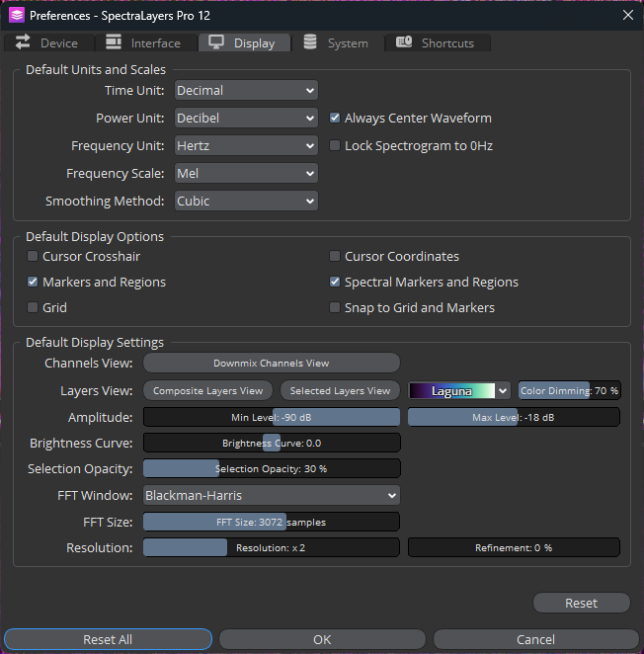The height and width of the screenshot is (654, 644).
Task: Click the SpectraLayers app icon in title bar
Action: [x=16, y=15]
